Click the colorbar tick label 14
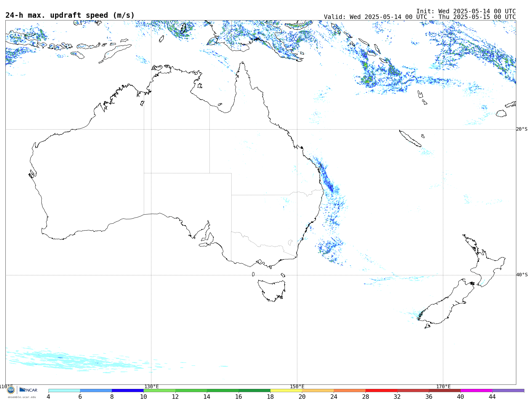532x400 pixels. pos(207,397)
